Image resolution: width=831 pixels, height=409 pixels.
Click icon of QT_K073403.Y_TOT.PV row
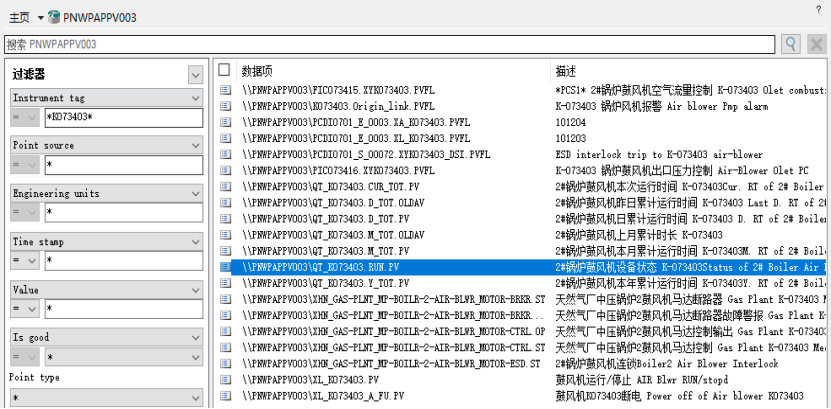coord(226,283)
